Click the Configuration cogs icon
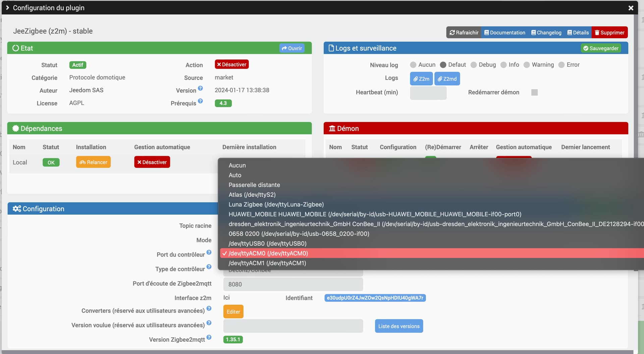644x354 pixels. pyautogui.click(x=17, y=209)
